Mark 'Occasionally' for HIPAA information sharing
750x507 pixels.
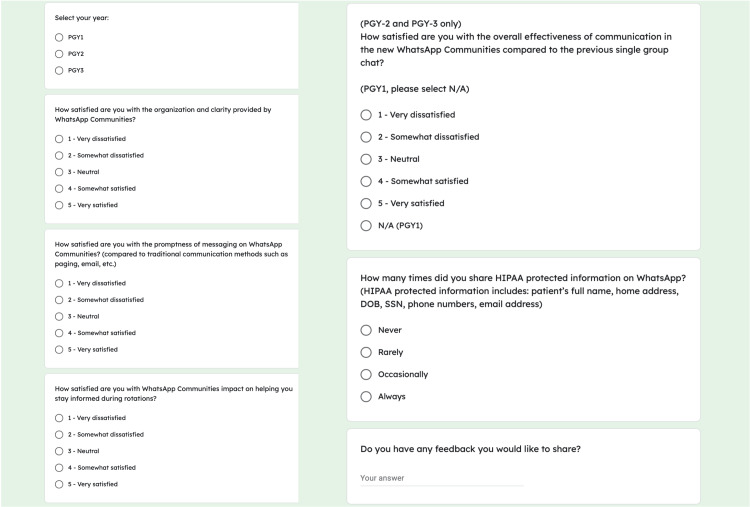366,375
